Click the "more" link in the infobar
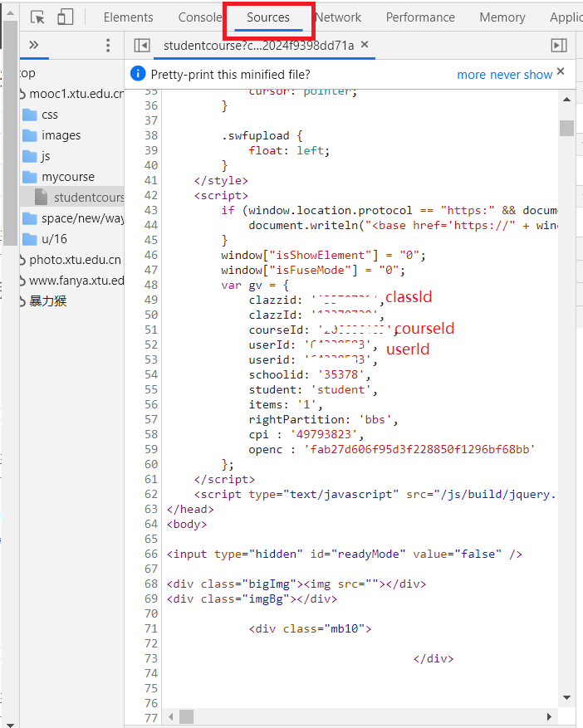This screenshot has width=583, height=728. pyautogui.click(x=471, y=75)
